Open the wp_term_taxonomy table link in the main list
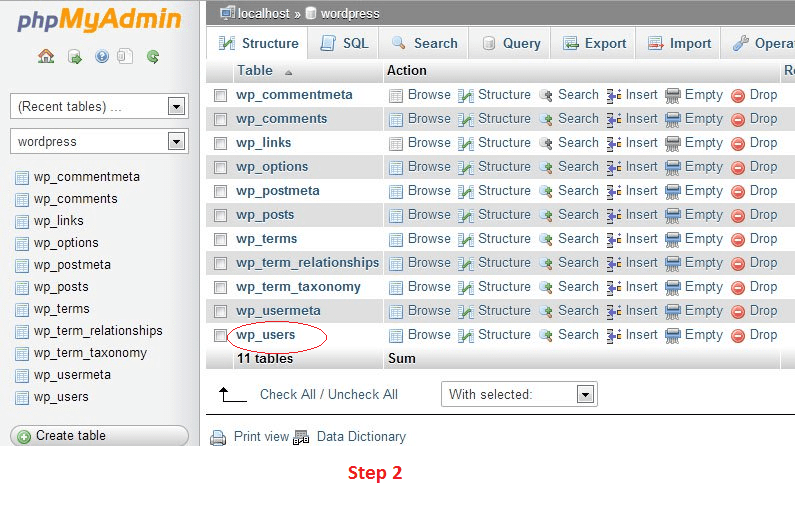Image resolution: width=795 pixels, height=505 pixels. pyautogui.click(x=298, y=287)
